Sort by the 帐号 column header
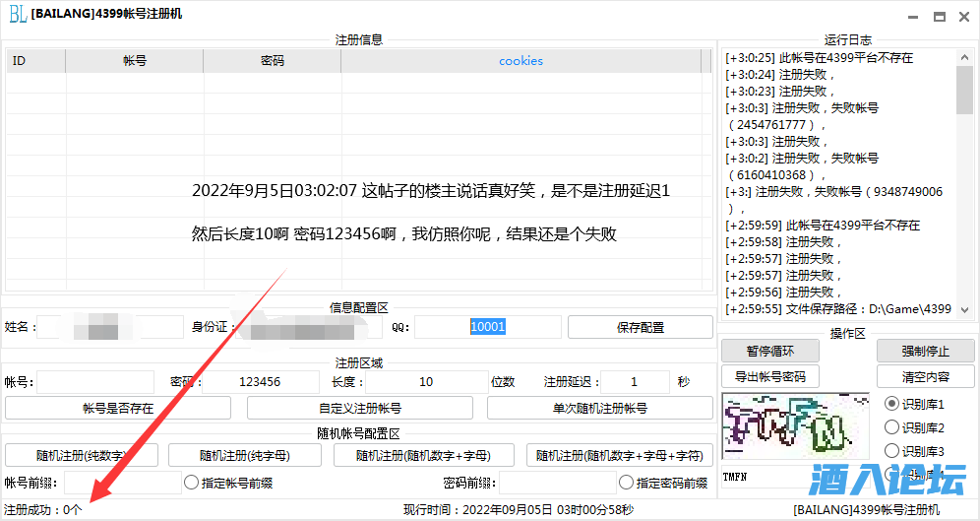This screenshot has width=980, height=521. tap(135, 61)
